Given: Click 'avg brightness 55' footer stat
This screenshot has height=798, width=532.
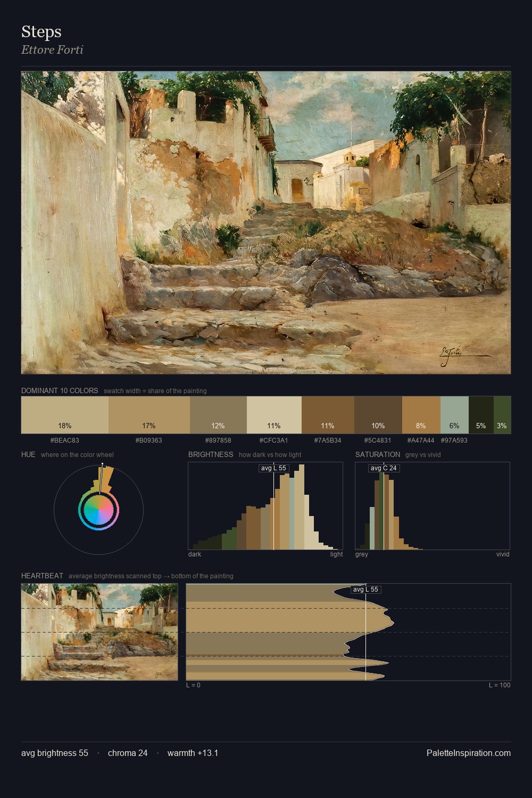Looking at the screenshot, I should point(55,753).
